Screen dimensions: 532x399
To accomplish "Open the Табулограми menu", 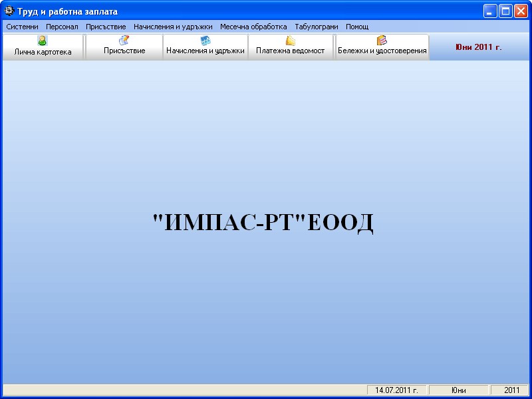I will [x=317, y=27].
